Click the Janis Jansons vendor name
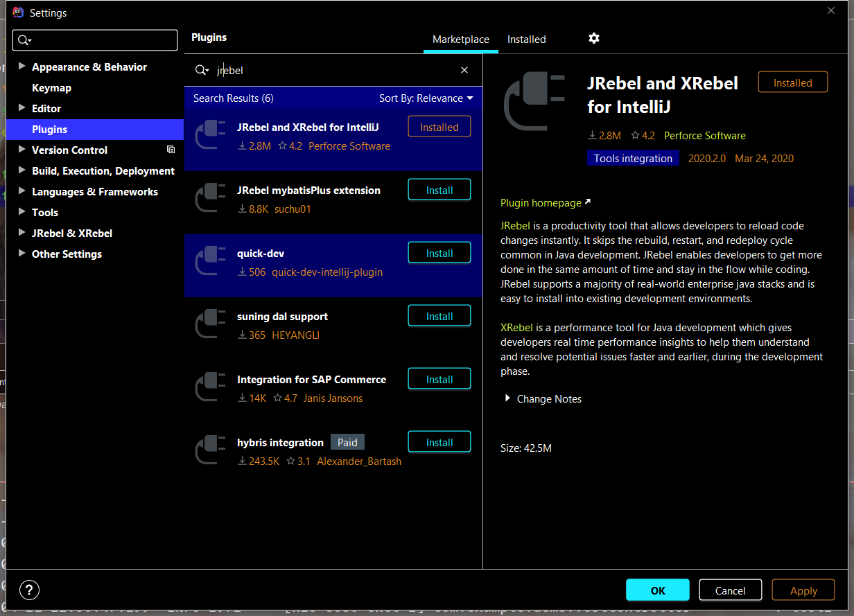 point(333,398)
